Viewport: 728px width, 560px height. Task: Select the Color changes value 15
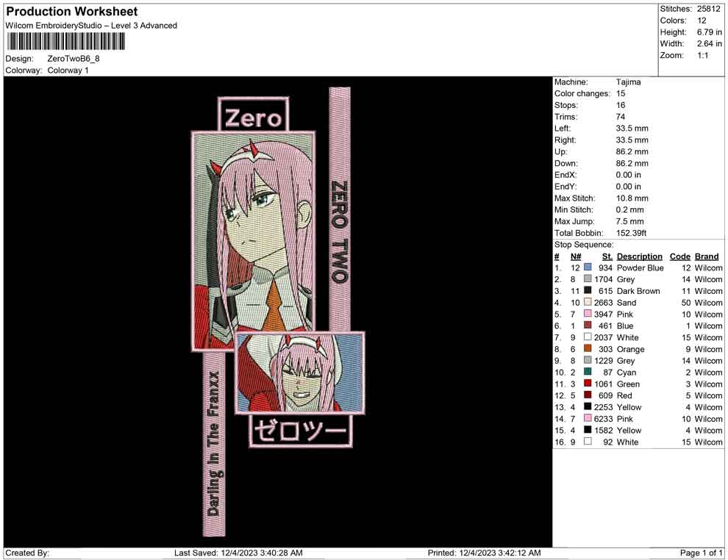pyautogui.click(x=621, y=93)
